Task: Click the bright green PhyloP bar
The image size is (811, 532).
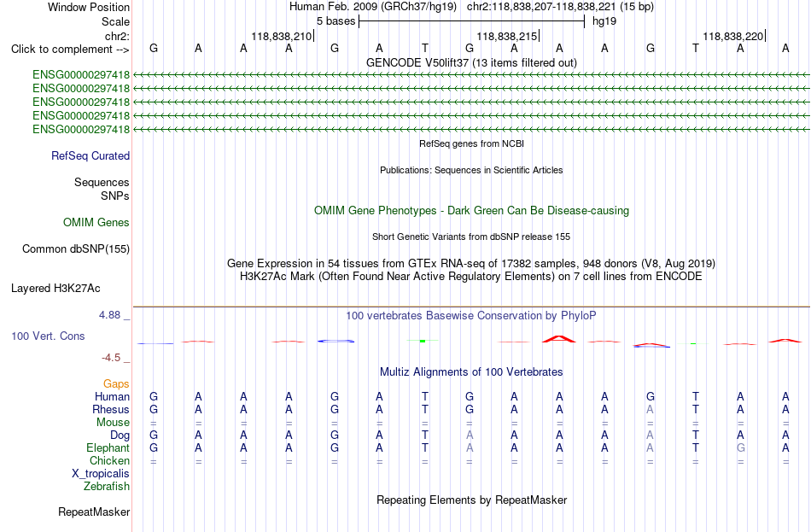Action: pos(423,341)
